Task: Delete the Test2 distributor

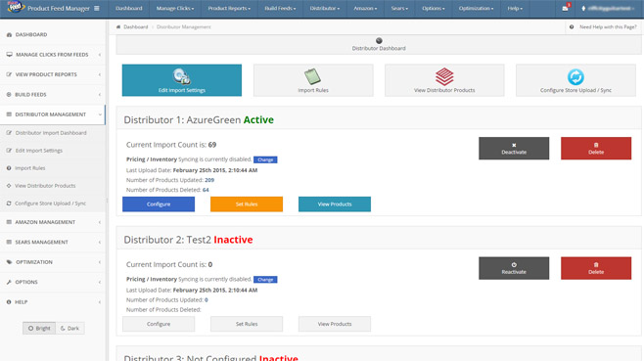Action: tap(596, 268)
